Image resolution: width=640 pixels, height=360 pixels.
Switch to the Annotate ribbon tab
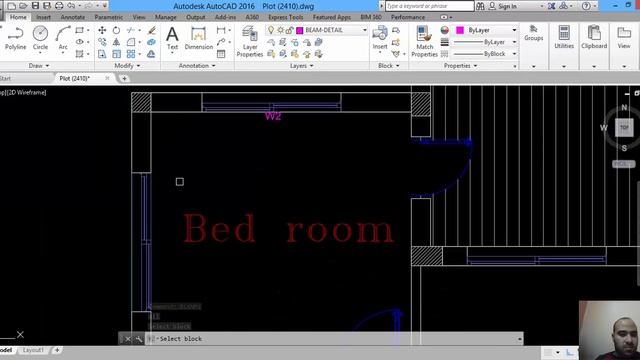pos(73,17)
